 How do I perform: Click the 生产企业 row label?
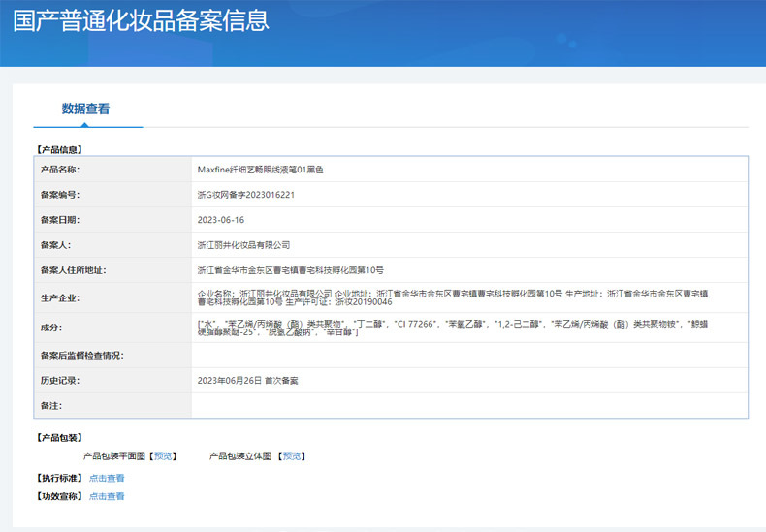tap(60, 298)
